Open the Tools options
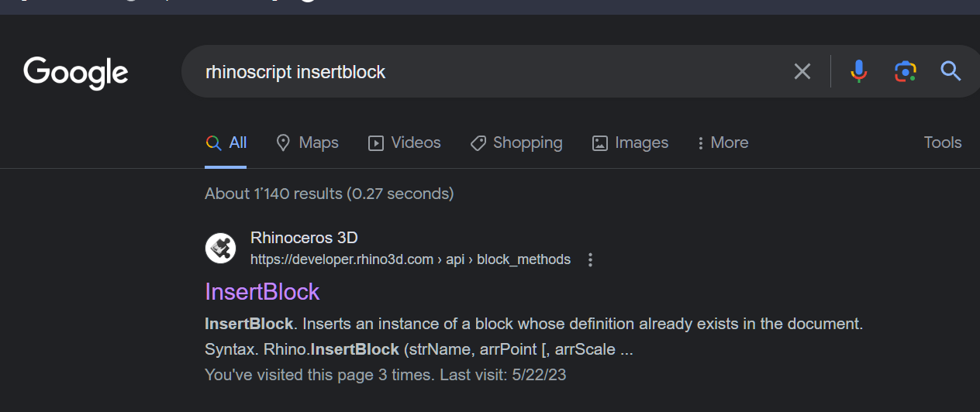Viewport: 980px width, 412px height. tap(943, 142)
